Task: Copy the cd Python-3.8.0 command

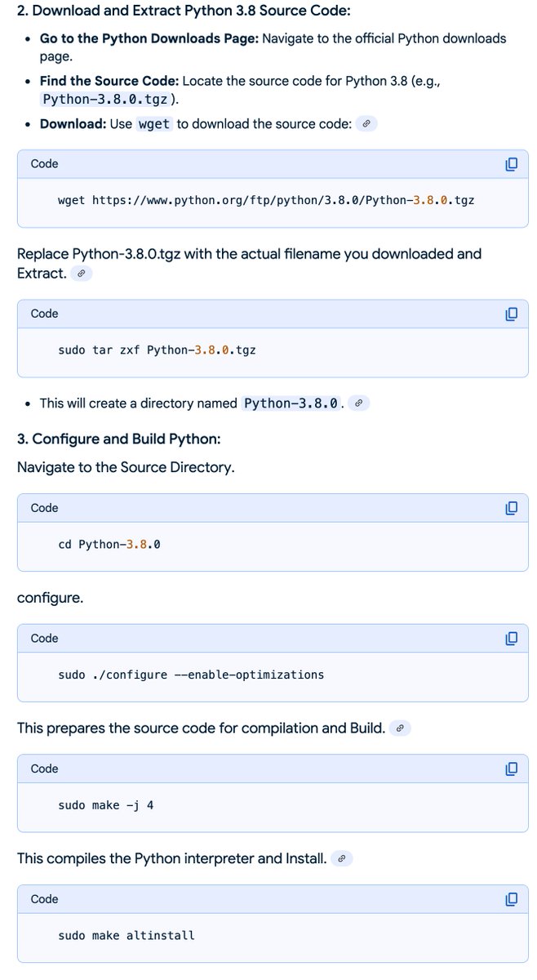Action: tap(511, 508)
